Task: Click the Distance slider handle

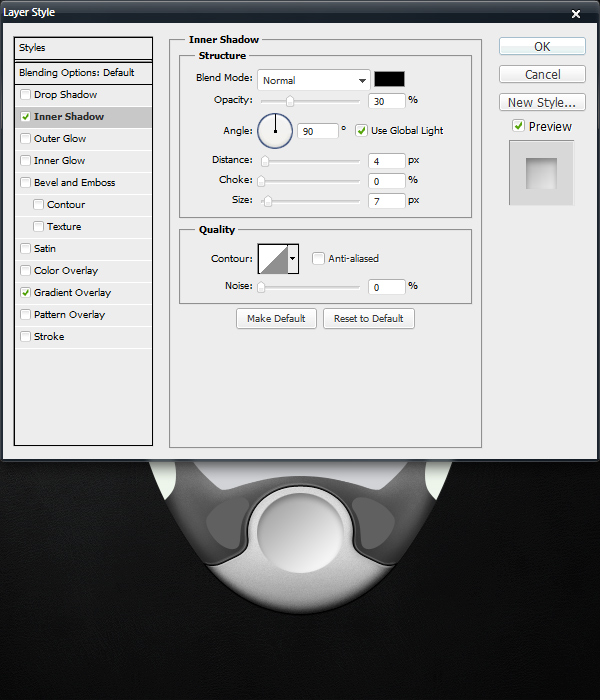Action: tap(265, 161)
